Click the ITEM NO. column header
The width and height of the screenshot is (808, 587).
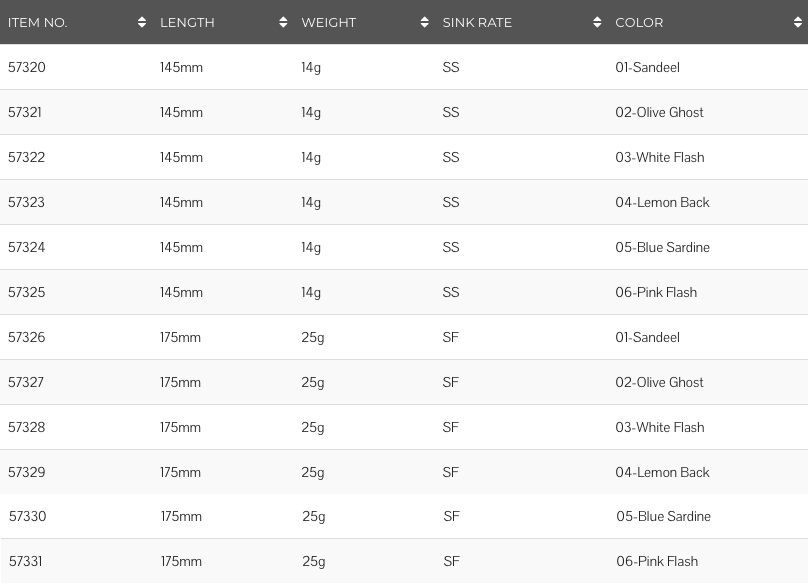click(38, 23)
